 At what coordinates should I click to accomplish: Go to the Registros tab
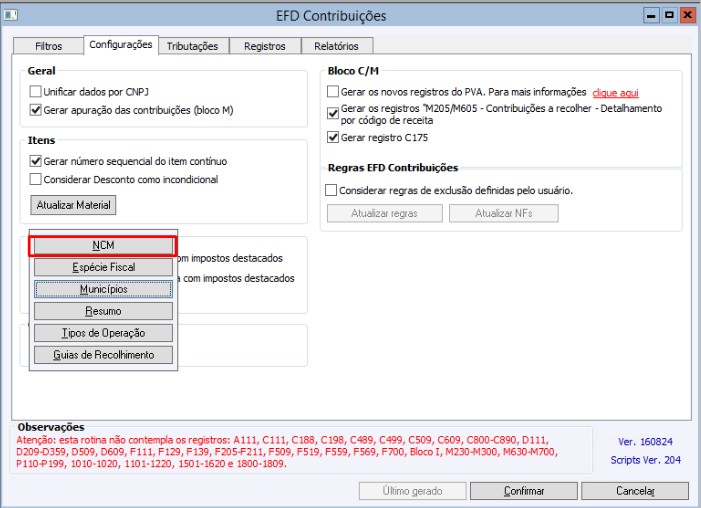coord(265,46)
